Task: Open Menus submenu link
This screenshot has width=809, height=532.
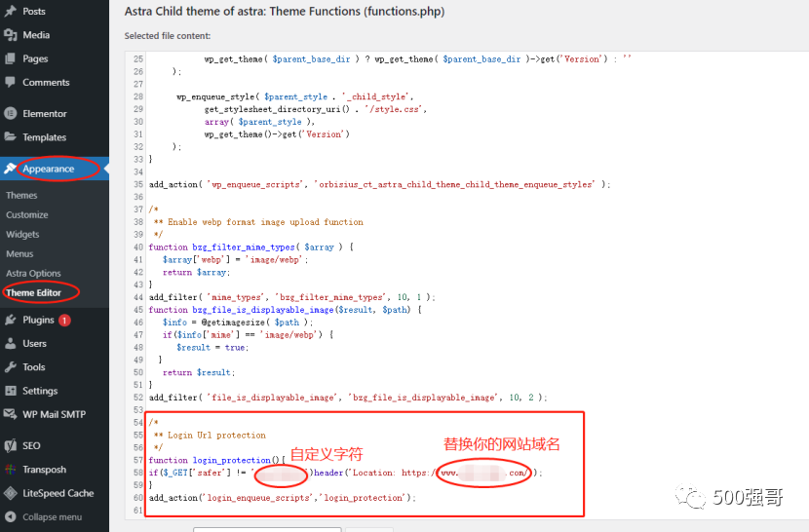Action: (19, 254)
